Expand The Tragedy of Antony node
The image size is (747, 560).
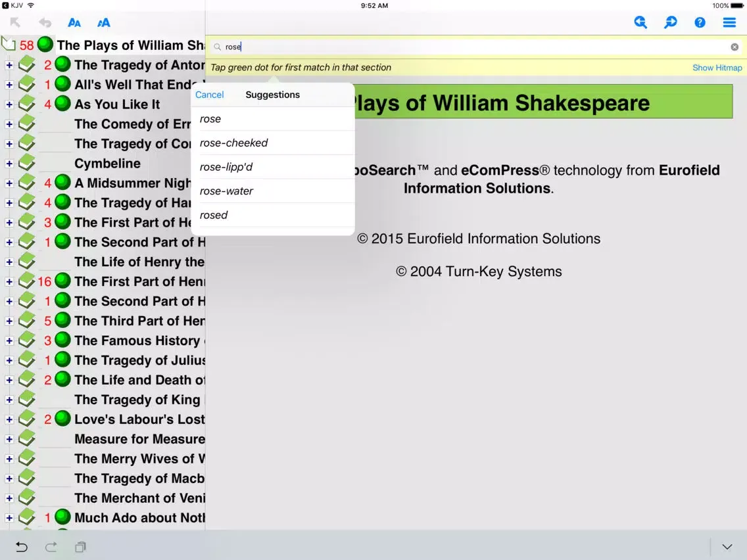pyautogui.click(x=9, y=65)
